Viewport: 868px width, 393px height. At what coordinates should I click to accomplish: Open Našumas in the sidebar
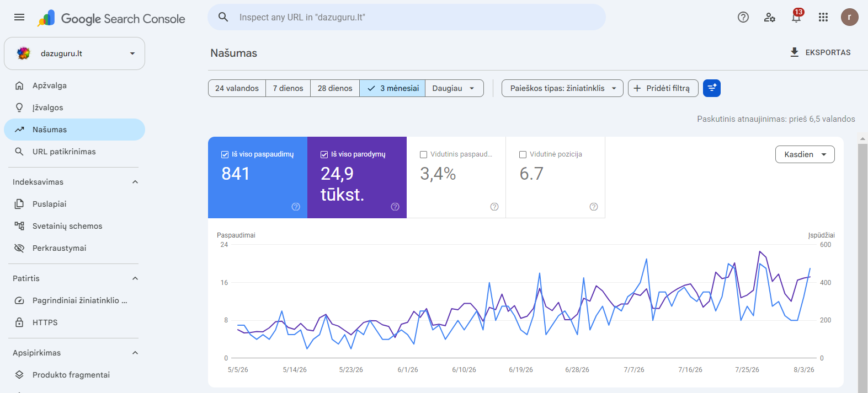(x=74, y=130)
